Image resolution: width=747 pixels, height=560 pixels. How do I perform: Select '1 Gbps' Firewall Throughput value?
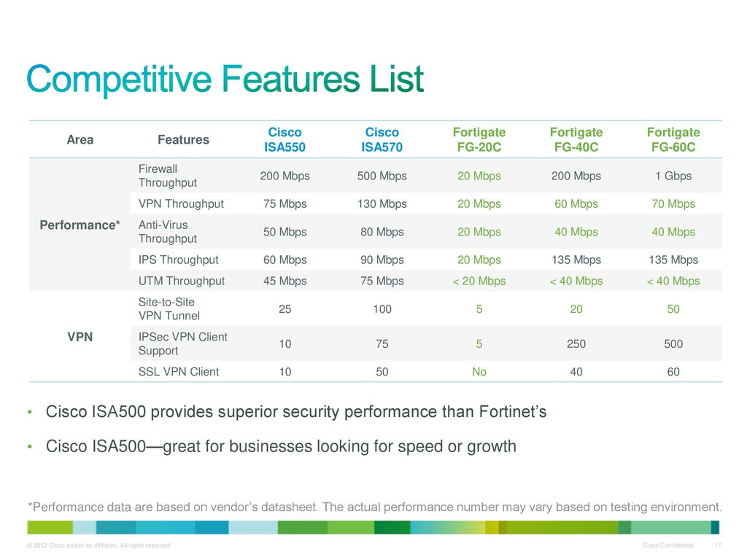673,176
